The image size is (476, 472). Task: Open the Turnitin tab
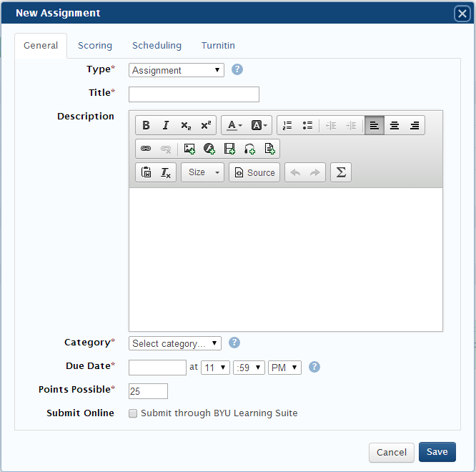click(218, 45)
